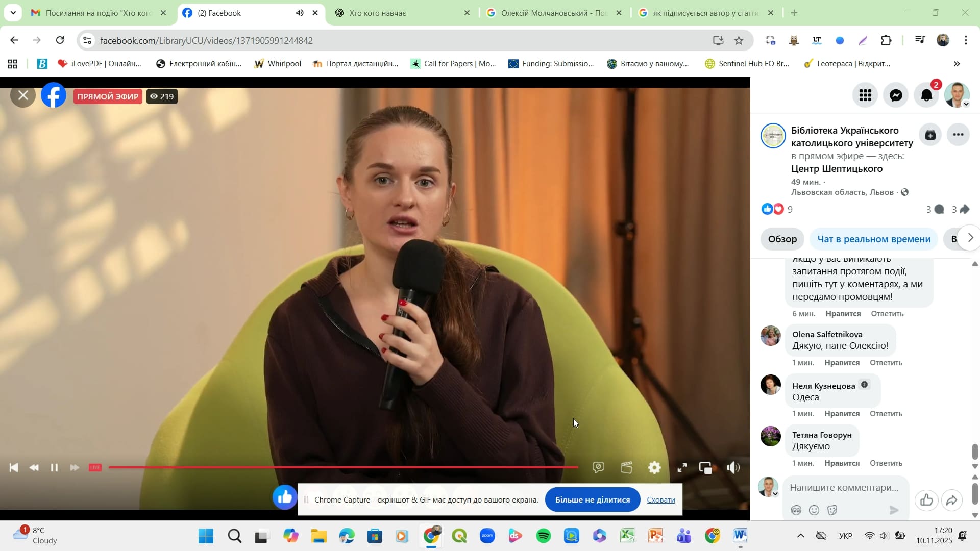
Task: Expand next tabs with right chevron
Action: pyautogui.click(x=970, y=238)
